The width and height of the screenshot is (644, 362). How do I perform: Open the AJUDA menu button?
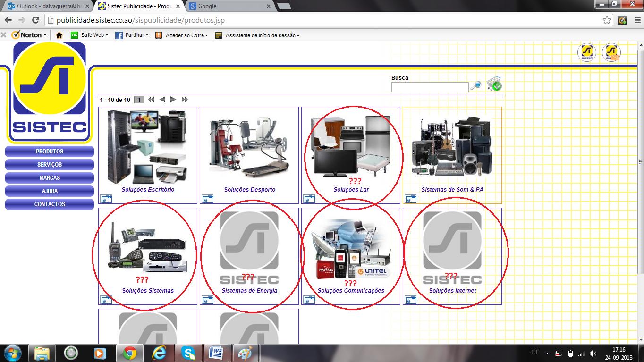50,191
